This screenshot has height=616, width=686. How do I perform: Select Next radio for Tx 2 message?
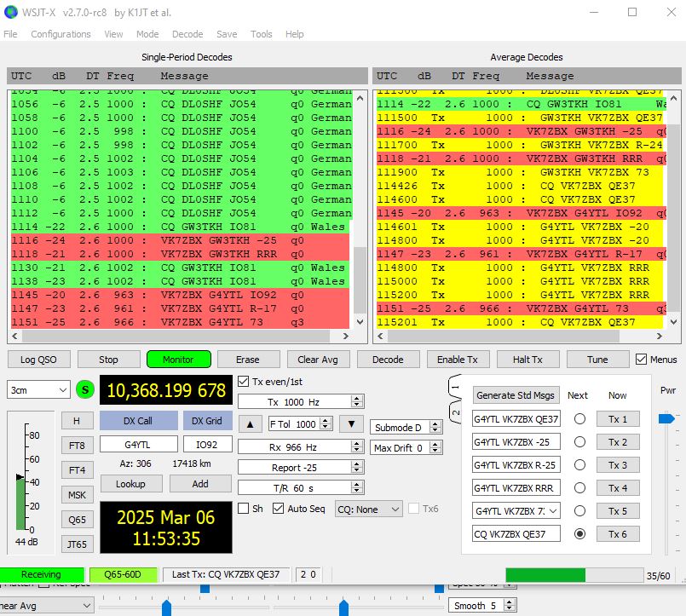tap(579, 442)
